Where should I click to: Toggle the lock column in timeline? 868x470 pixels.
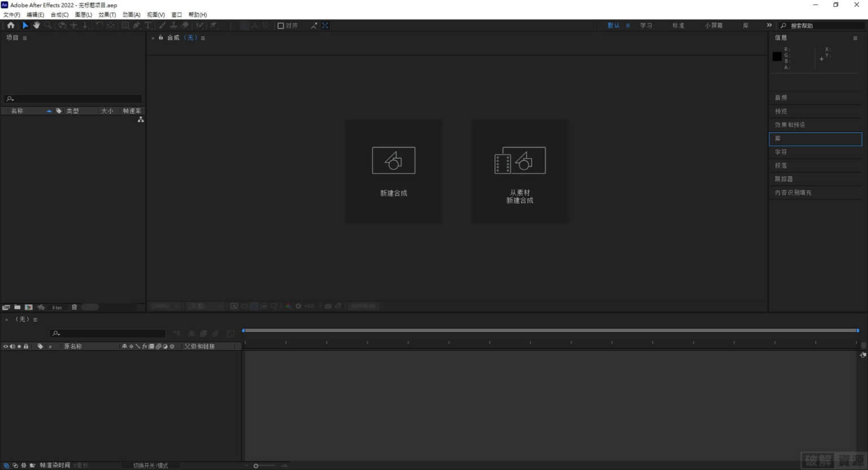point(26,346)
